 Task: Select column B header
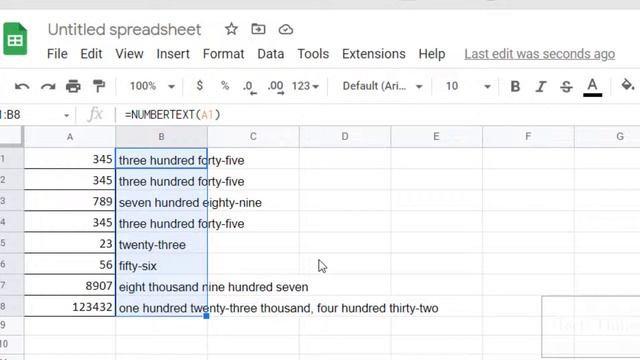161,137
